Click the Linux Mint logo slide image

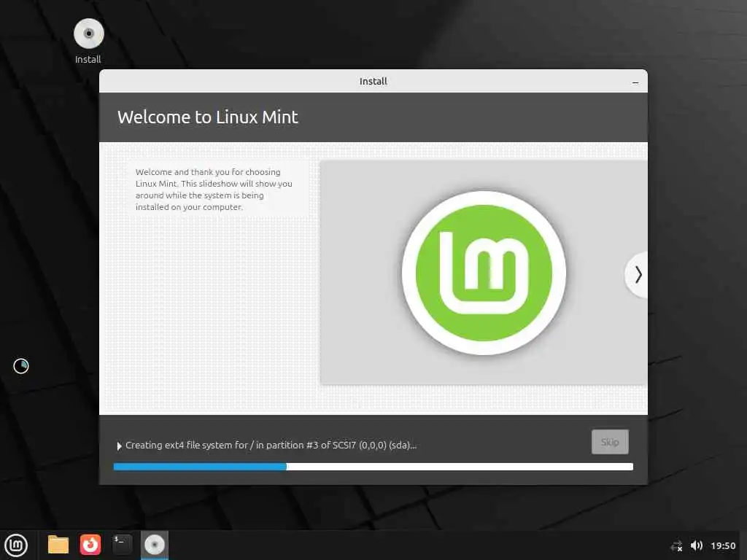tap(484, 273)
